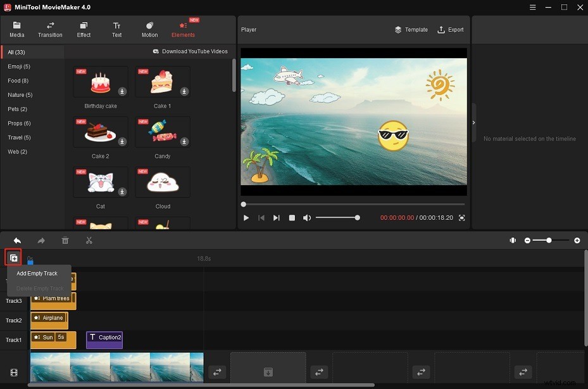588x389 pixels.
Task: Open the Template library in the Player panel
Action: click(411, 29)
